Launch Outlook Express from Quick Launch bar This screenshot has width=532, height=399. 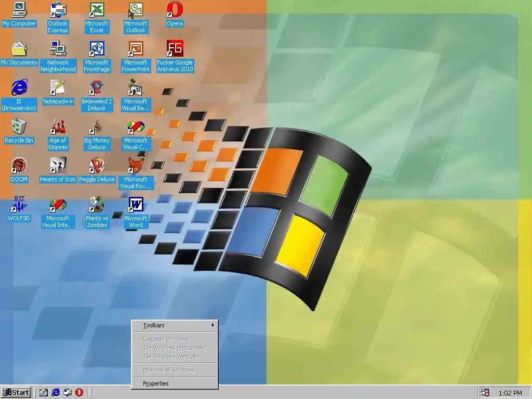tap(67, 392)
